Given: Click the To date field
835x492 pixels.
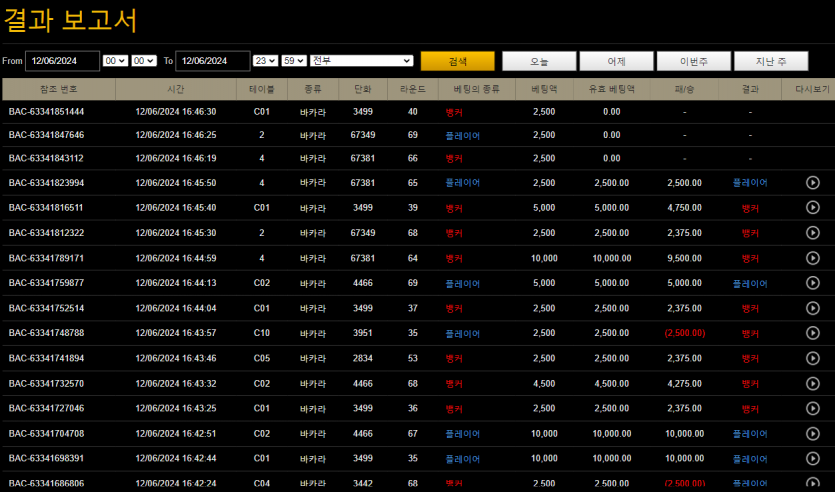Looking at the screenshot, I should coord(212,61).
